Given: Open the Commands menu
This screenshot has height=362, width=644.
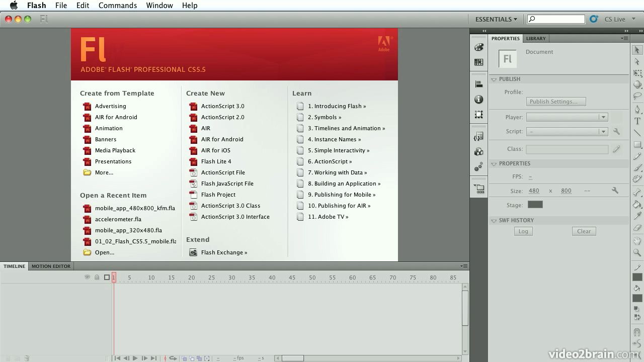Looking at the screenshot, I should (x=118, y=6).
